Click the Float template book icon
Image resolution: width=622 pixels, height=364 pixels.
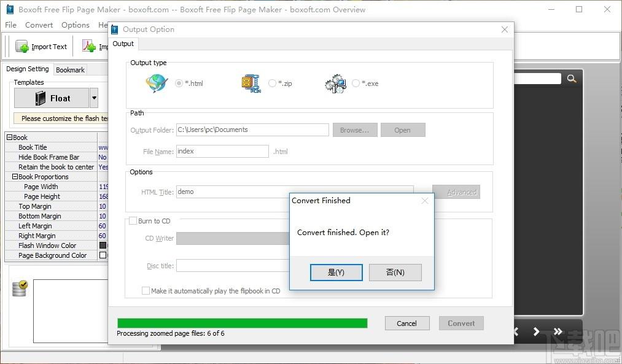pyautogui.click(x=41, y=98)
